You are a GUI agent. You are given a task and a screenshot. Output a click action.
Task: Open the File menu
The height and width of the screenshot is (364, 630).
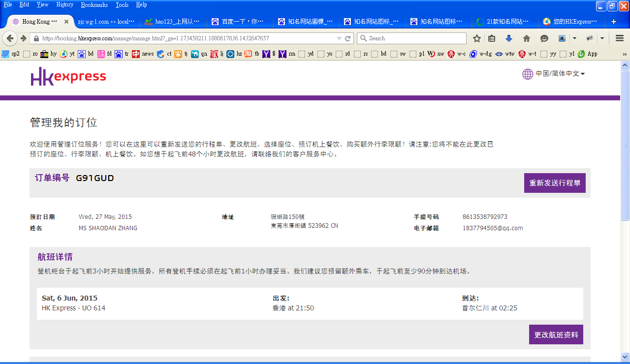click(8, 4)
